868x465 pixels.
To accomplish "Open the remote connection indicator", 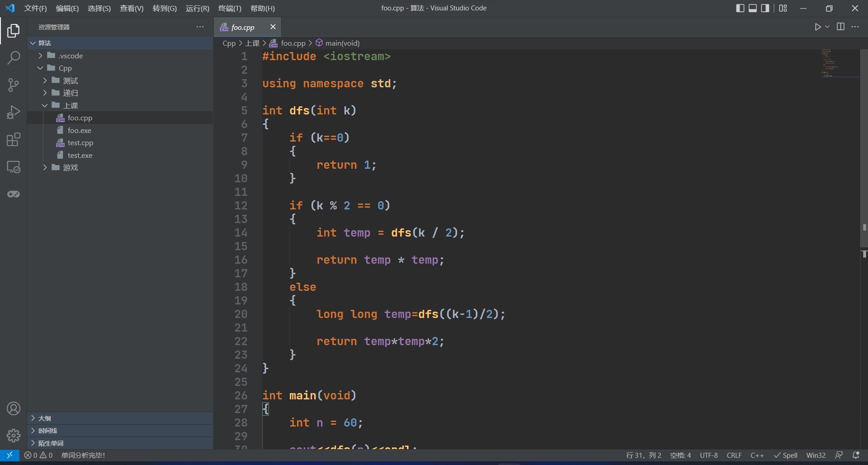I will pyautogui.click(x=9, y=455).
